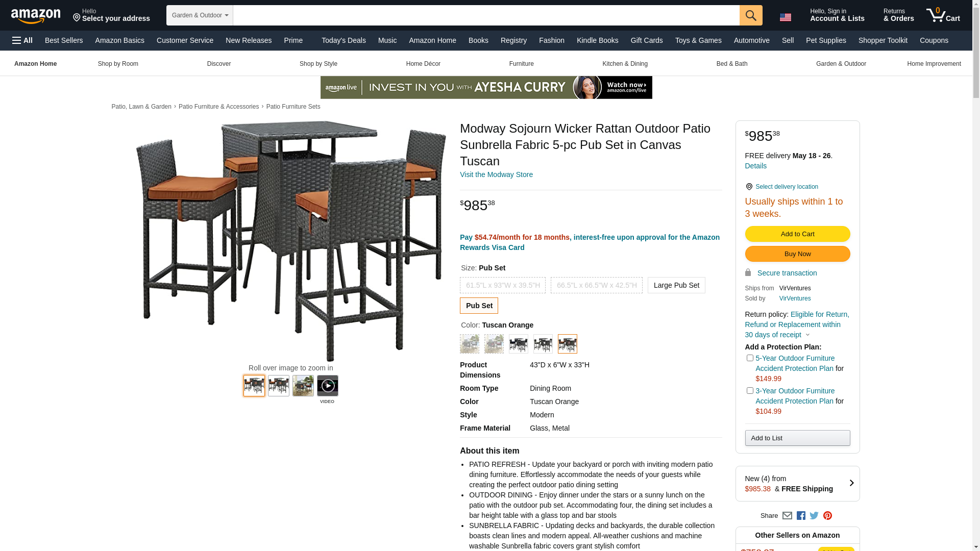Open the country flag language selector
This screenshot has height=551, width=980.
point(786,17)
